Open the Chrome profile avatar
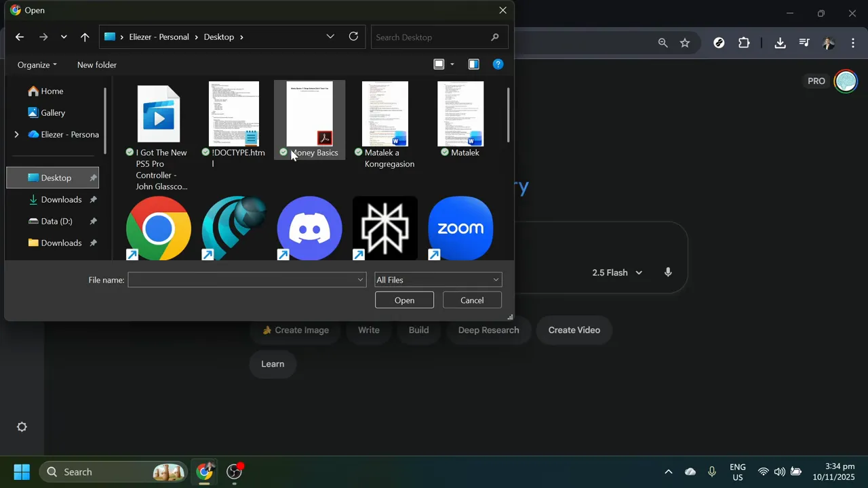This screenshot has height=488, width=868. 828,43
